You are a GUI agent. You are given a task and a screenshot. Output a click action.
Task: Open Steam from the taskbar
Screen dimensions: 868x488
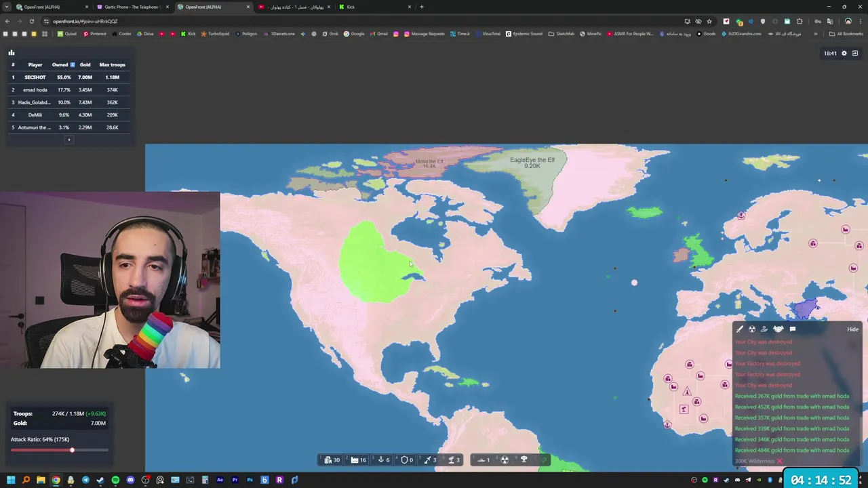click(x=100, y=480)
